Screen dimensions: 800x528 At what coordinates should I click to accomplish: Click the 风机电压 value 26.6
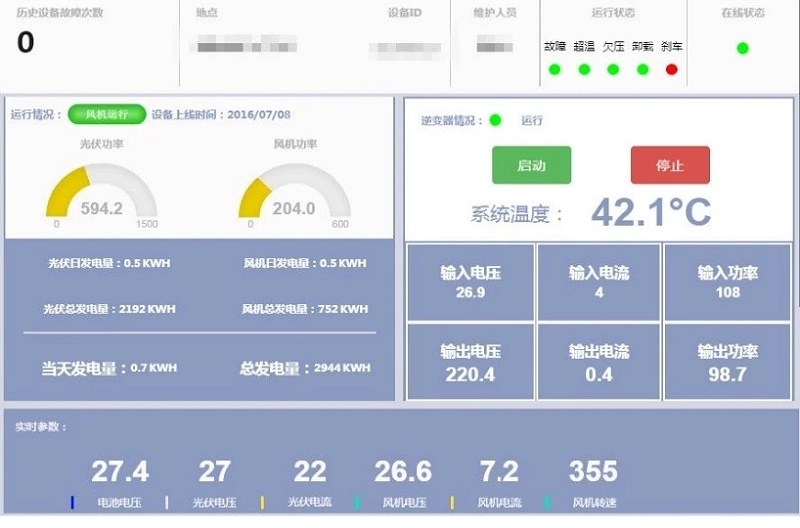point(403,471)
